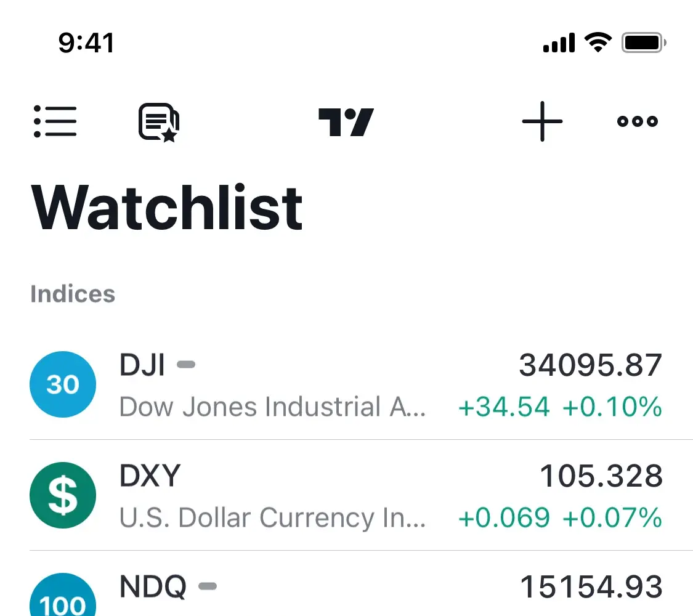Open the watchlist list menu icon
The image size is (693, 616).
[x=55, y=121]
